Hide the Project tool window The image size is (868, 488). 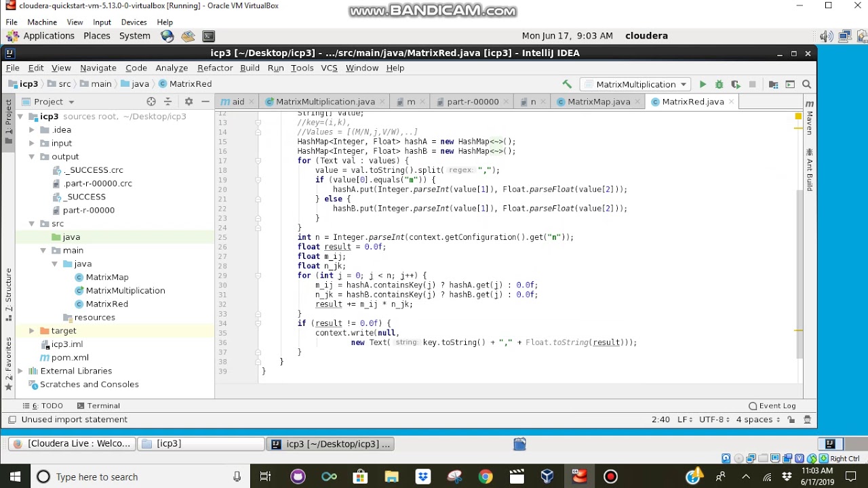(205, 102)
